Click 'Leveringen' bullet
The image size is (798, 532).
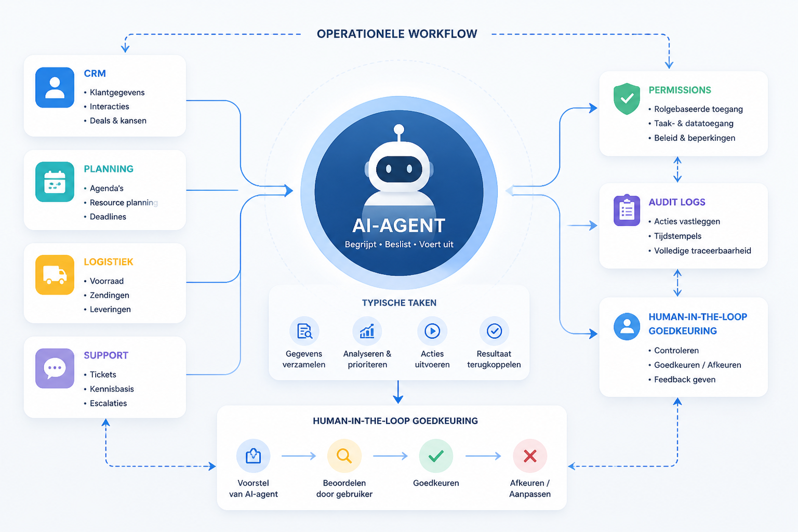[110, 309]
